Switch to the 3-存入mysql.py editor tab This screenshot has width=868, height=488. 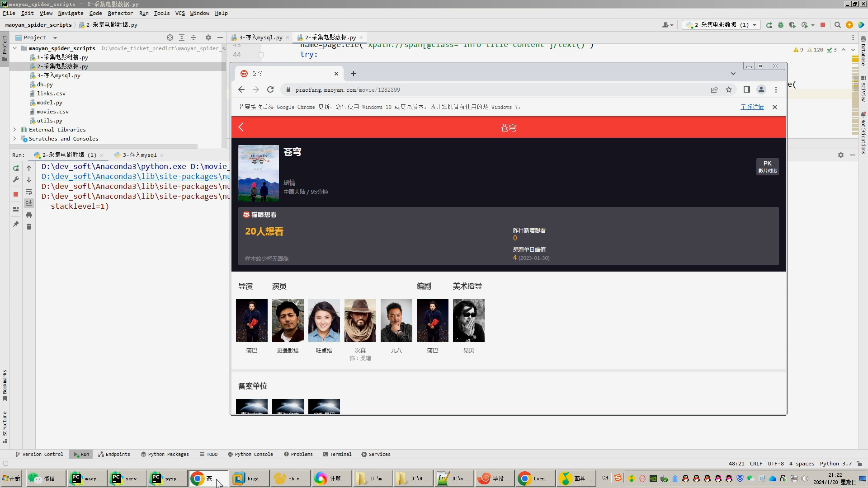[260, 38]
